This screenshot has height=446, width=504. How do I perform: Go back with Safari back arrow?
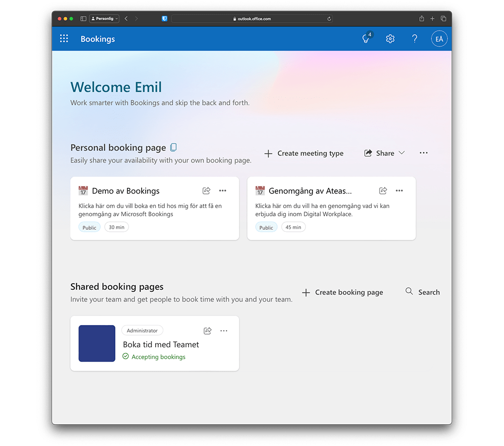pos(127,19)
